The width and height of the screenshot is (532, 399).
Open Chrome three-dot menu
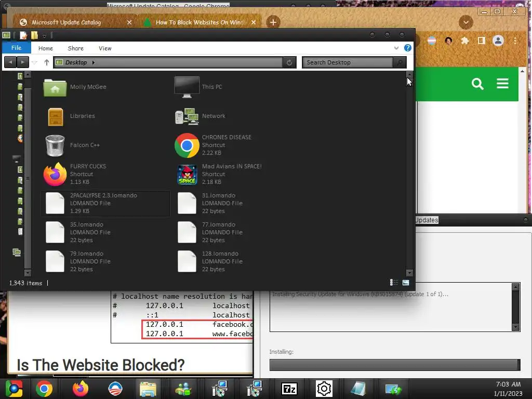pyautogui.click(x=515, y=41)
